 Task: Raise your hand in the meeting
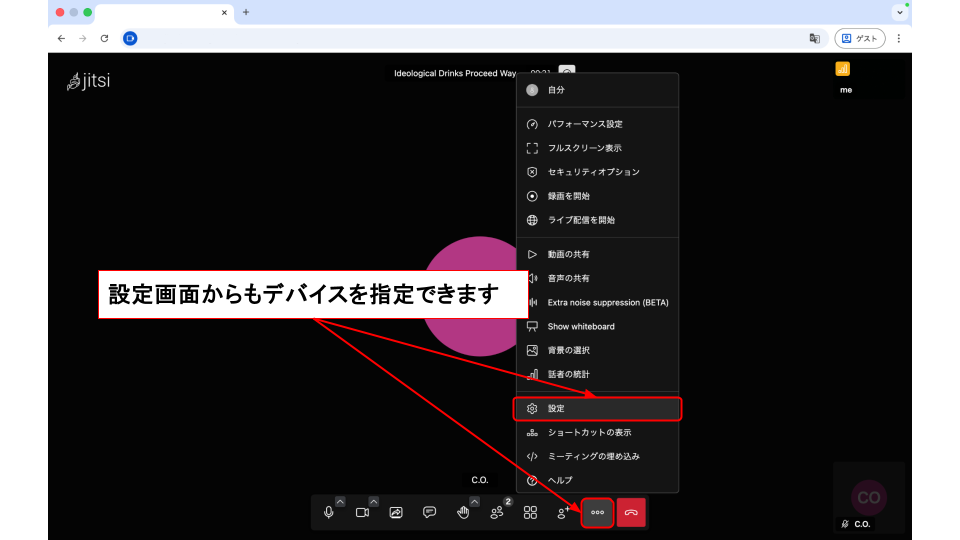pyautogui.click(x=463, y=512)
